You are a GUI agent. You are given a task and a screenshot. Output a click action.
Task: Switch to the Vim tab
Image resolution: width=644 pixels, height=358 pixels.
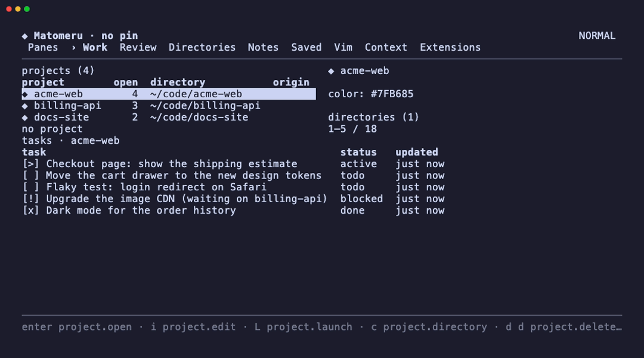point(343,47)
